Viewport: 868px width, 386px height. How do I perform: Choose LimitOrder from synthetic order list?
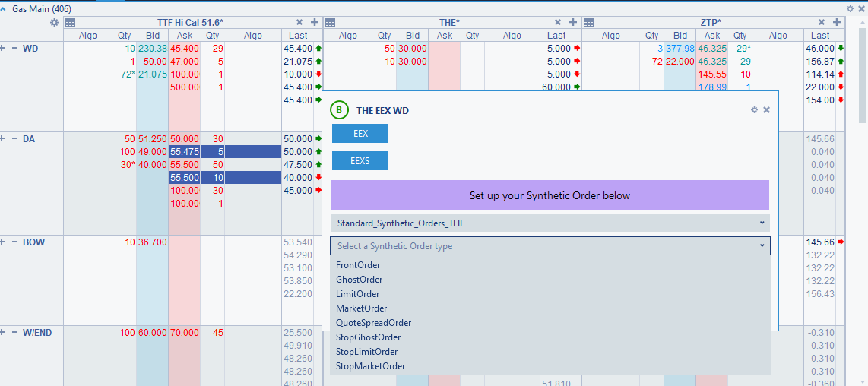tap(357, 294)
